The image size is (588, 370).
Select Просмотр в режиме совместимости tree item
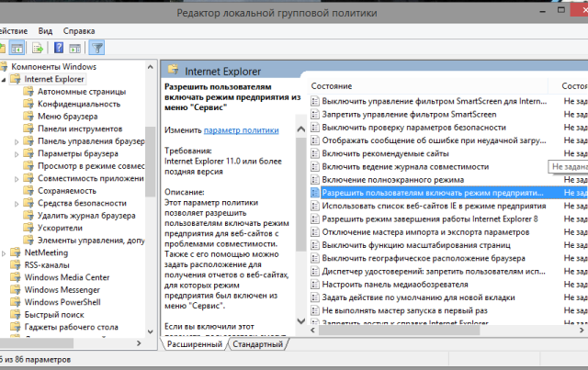pos(91,165)
